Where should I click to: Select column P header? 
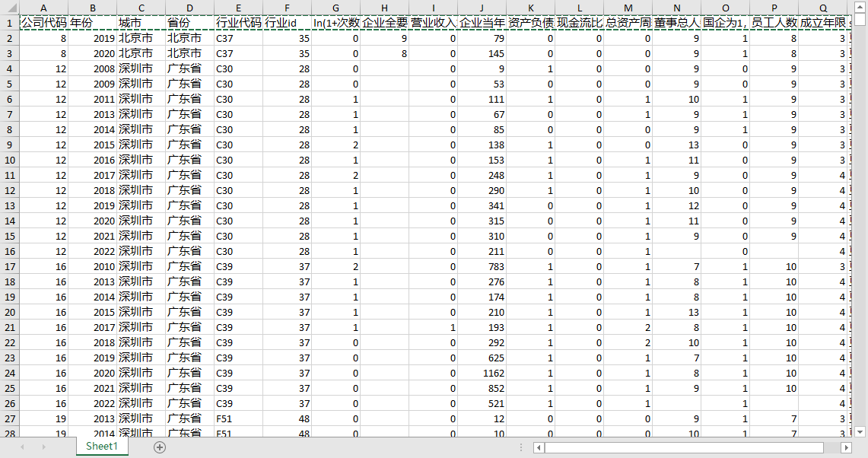pyautogui.click(x=774, y=8)
